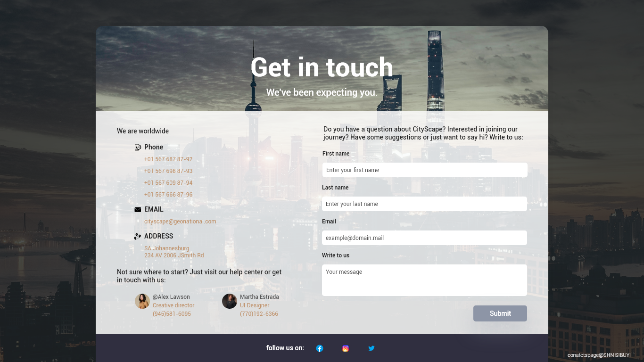Open the Twitter social icon
This screenshot has height=362, width=644.
(x=372, y=348)
